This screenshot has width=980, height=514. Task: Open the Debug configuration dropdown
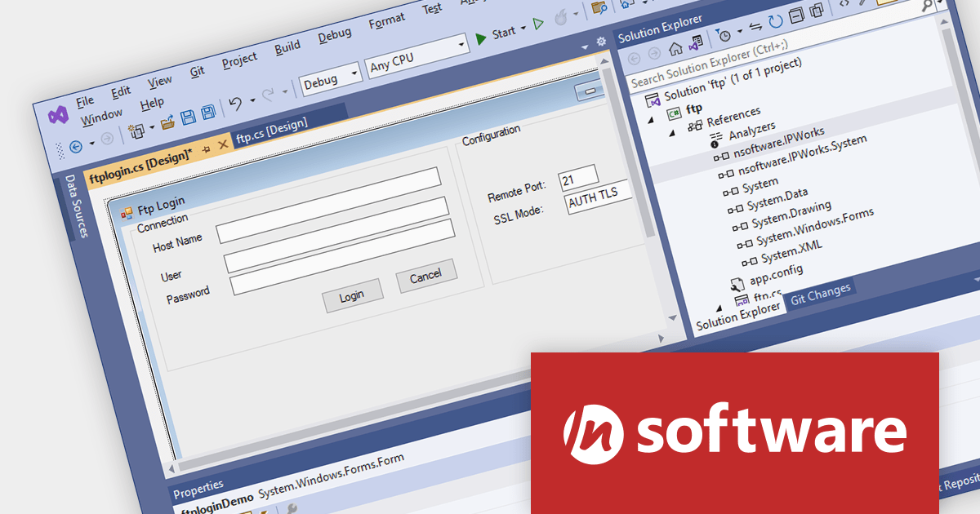pos(354,74)
